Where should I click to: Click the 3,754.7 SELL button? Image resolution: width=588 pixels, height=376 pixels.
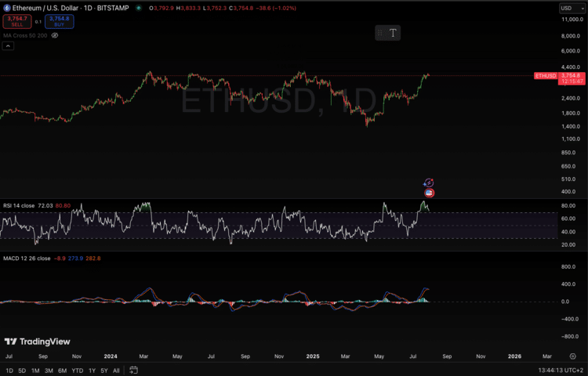[17, 22]
